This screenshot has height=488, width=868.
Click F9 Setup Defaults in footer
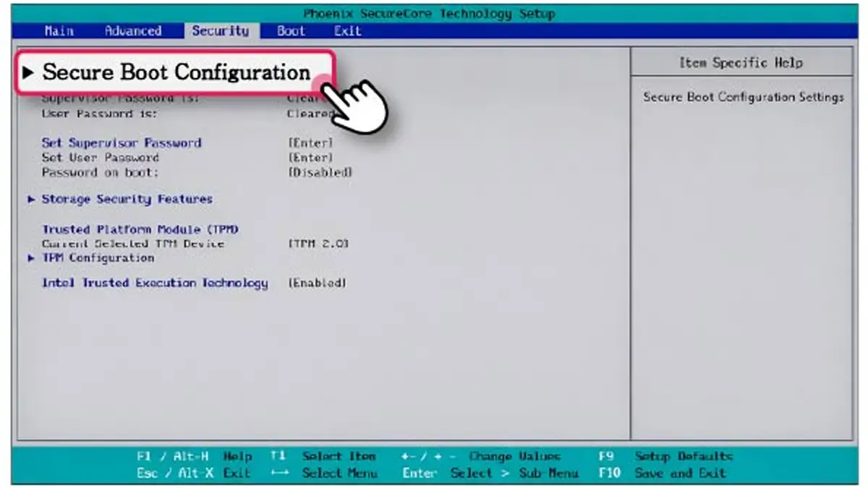click(x=684, y=456)
